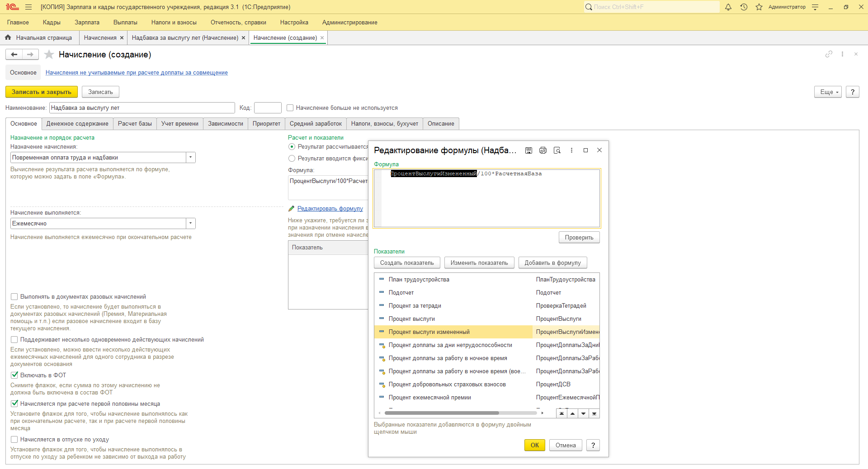Viewport: 868px width, 469px height.
Task: Move indicator to top of list
Action: 561,413
